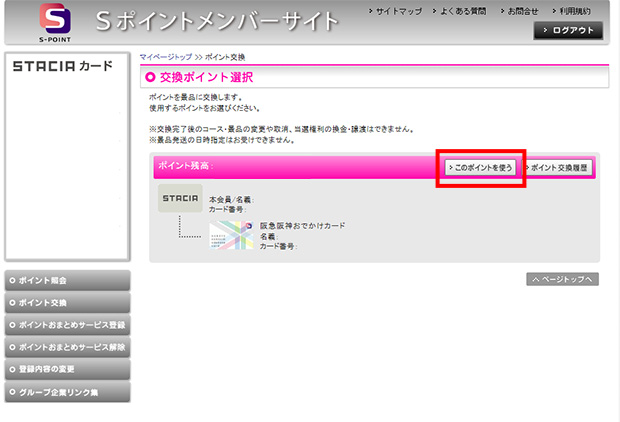Screen dimensions: 620x422
Task: Open ポイントおまとめサービス解除 menu item
Action: 66,347
